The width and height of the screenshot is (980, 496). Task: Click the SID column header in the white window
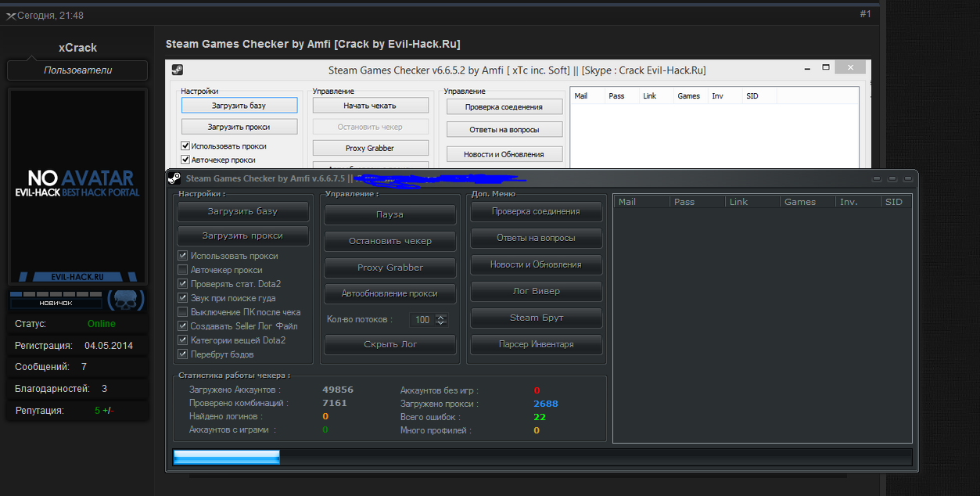pos(759,96)
